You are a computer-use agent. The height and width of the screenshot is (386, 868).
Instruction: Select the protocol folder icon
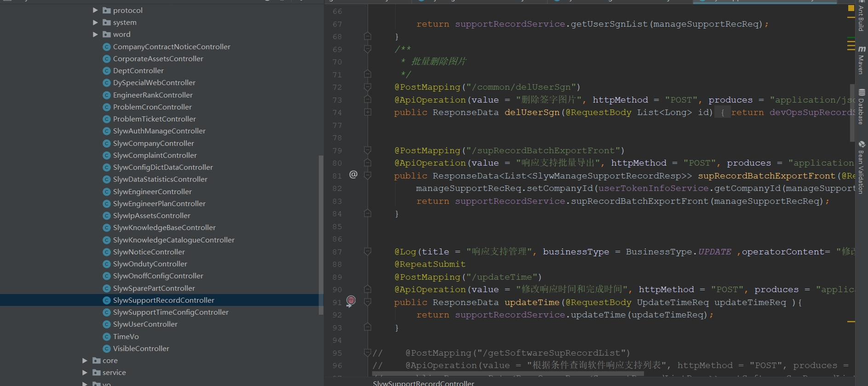[x=107, y=10]
